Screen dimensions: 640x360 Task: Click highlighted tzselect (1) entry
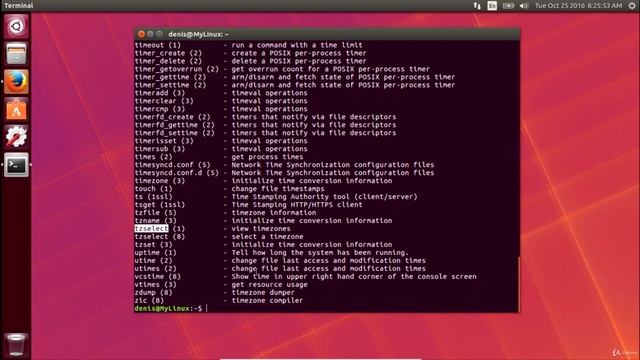point(160,229)
